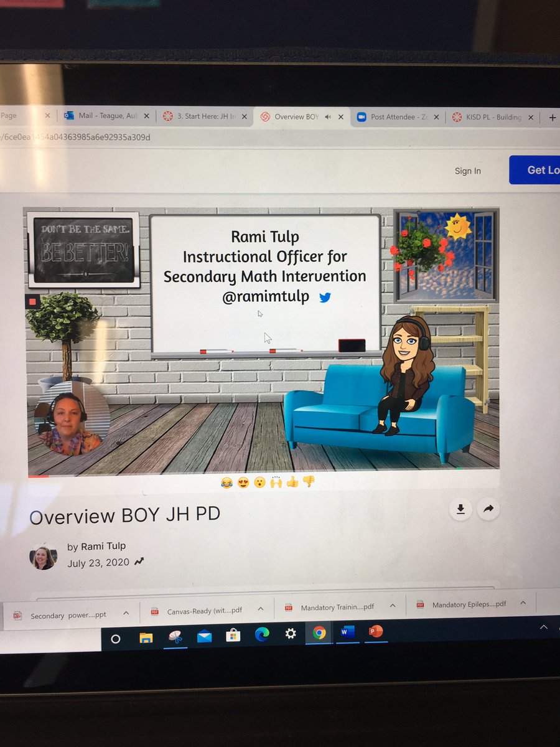Click the speaker mute icon on Overview BOY tab
Viewport: 560px width, 747px height.
click(328, 116)
